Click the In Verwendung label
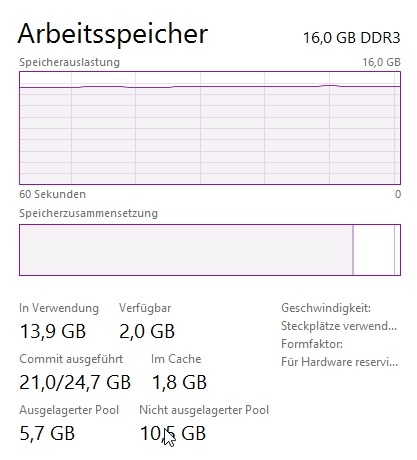 (59, 308)
